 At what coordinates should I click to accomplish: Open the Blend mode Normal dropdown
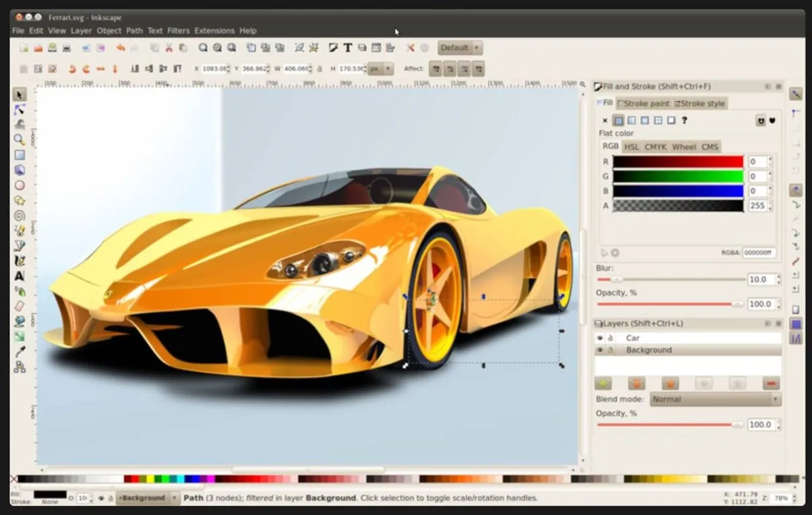pos(715,399)
